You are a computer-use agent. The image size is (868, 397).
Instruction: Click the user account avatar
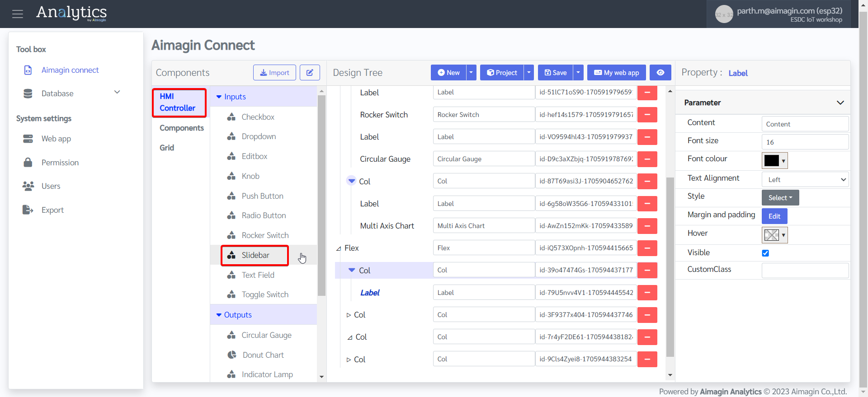[x=724, y=14]
